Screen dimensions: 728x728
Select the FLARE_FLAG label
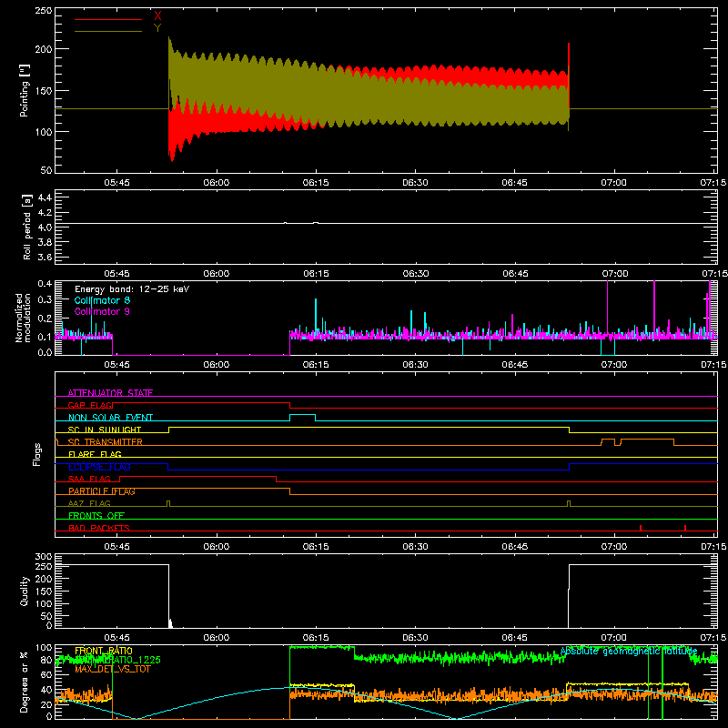(x=95, y=454)
